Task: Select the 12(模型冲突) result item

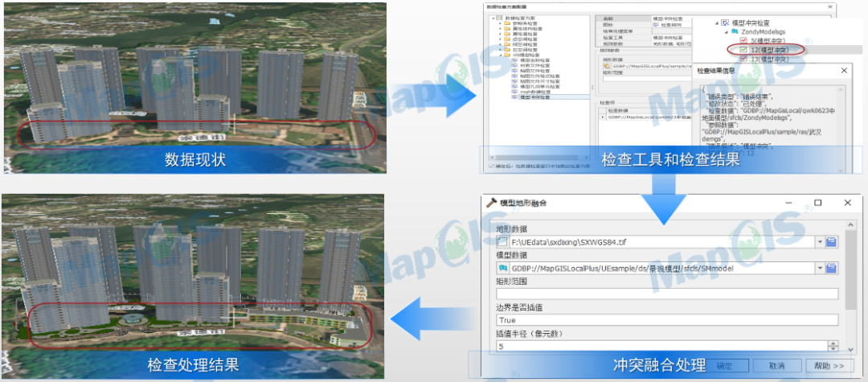Action: click(769, 50)
